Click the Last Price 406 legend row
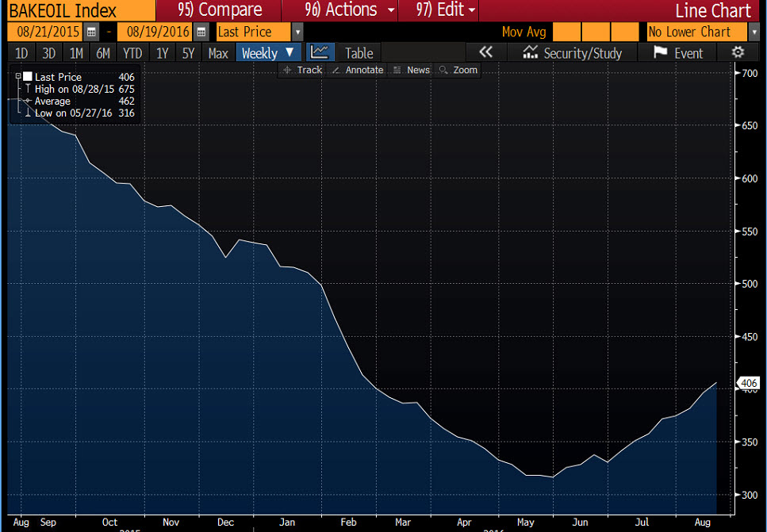767x532 pixels. pyautogui.click(x=79, y=77)
